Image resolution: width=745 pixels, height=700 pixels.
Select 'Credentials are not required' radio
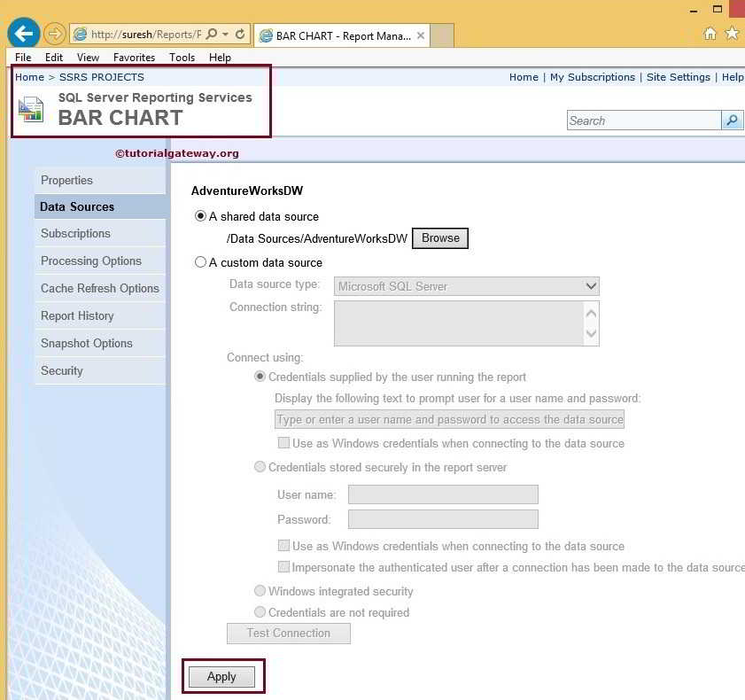pos(260,611)
